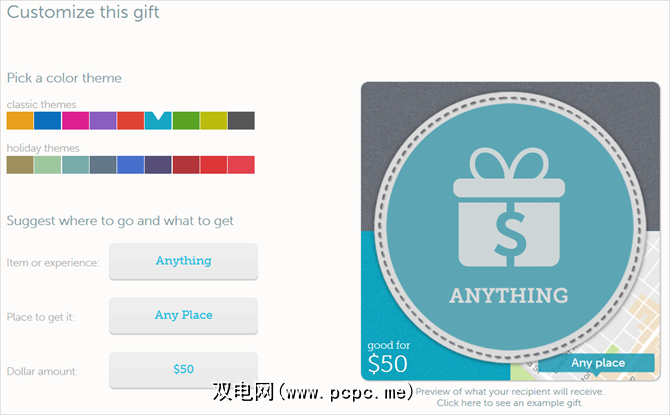Click the selected teal classic theme swatch
670x415 pixels.
(158, 121)
